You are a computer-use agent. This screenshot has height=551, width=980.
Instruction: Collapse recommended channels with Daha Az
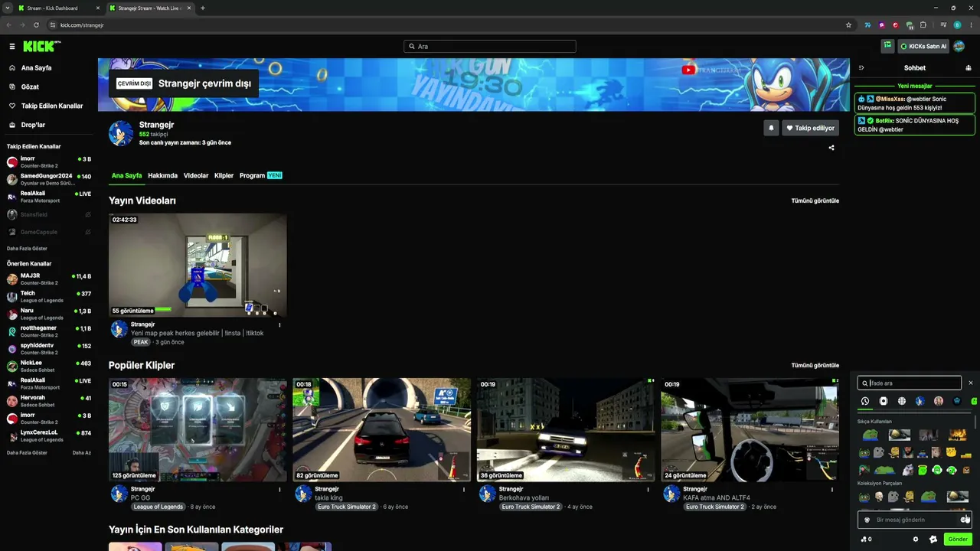coord(82,452)
